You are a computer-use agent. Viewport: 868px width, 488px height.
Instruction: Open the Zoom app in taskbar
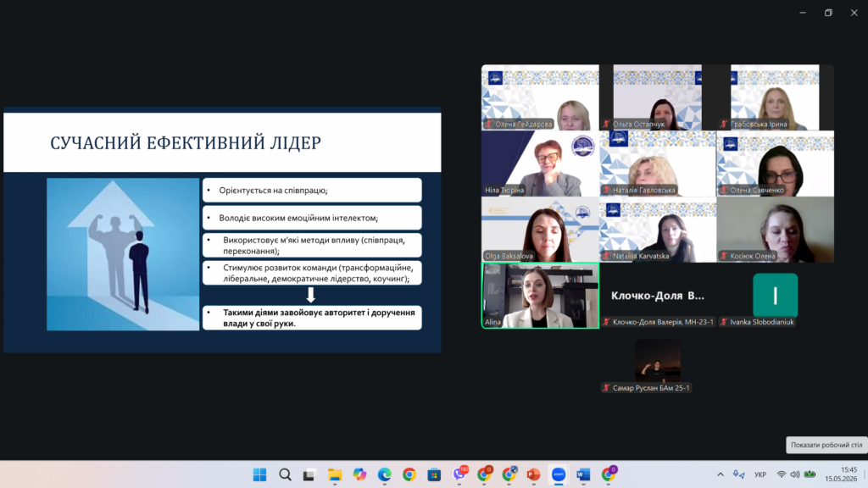tap(558, 474)
